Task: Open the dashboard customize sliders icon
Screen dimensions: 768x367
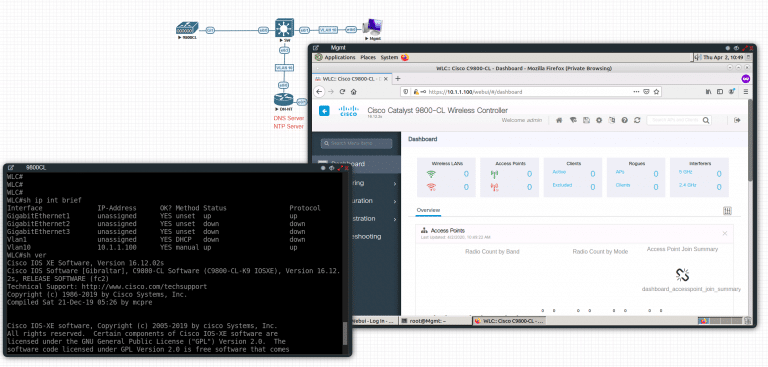Action: tap(727, 211)
